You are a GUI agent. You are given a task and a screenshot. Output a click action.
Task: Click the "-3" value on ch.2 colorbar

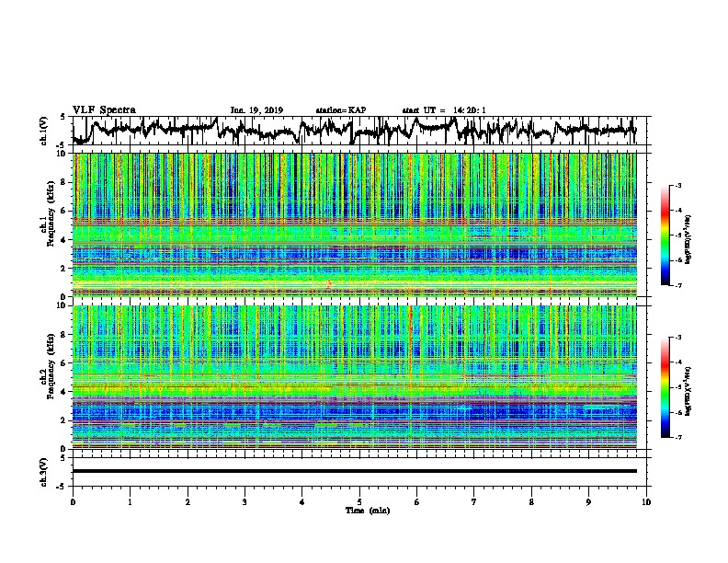(x=678, y=338)
